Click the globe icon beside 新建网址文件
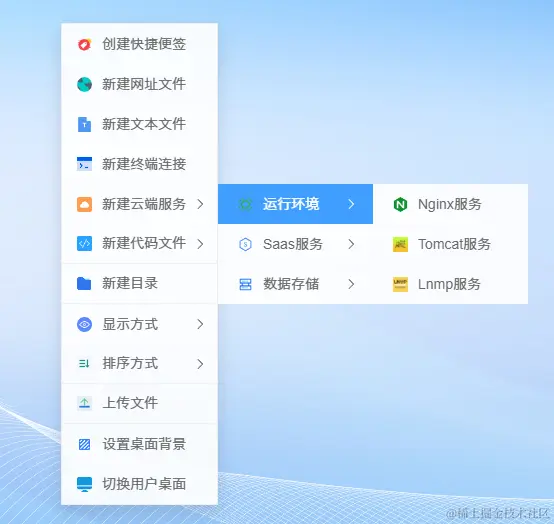 pyautogui.click(x=84, y=84)
